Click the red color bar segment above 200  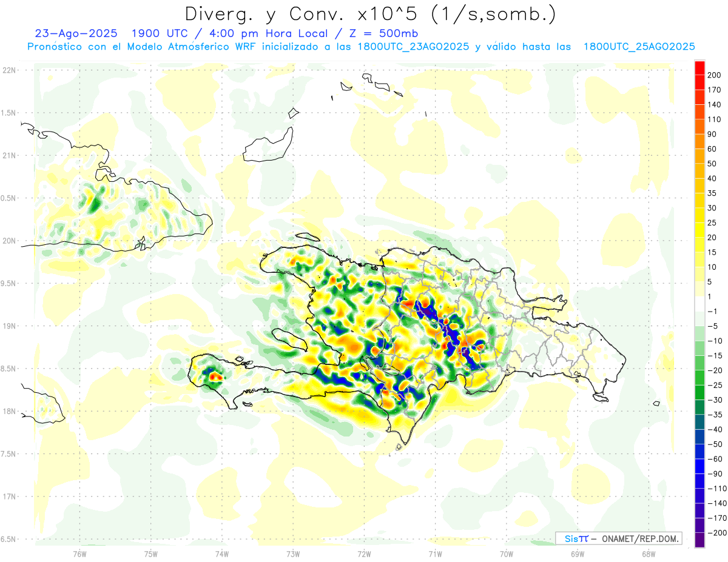coord(699,68)
